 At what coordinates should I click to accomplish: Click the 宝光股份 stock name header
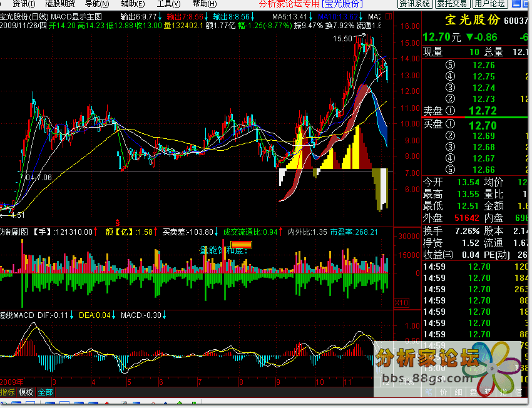click(x=473, y=20)
